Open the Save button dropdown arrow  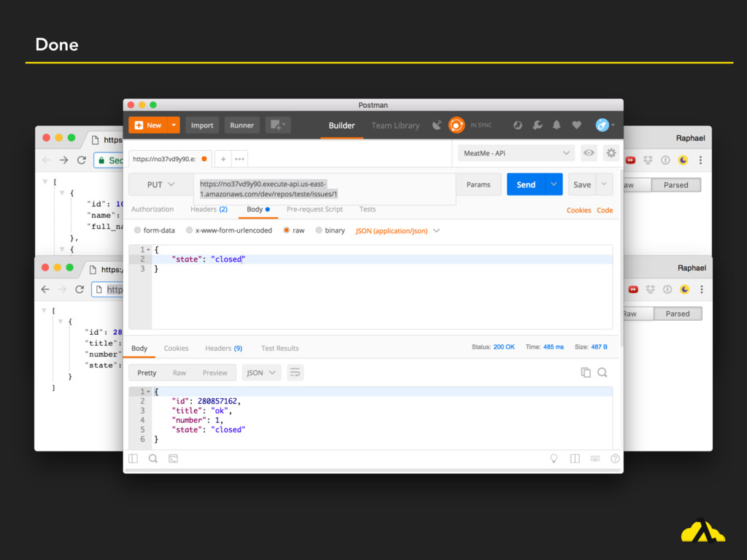(x=603, y=184)
